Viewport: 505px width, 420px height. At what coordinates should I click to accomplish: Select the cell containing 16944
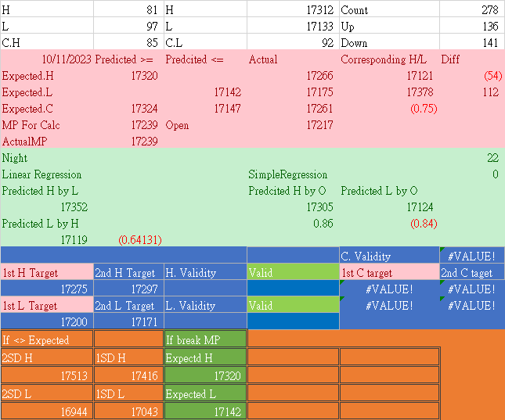pyautogui.click(x=47, y=411)
